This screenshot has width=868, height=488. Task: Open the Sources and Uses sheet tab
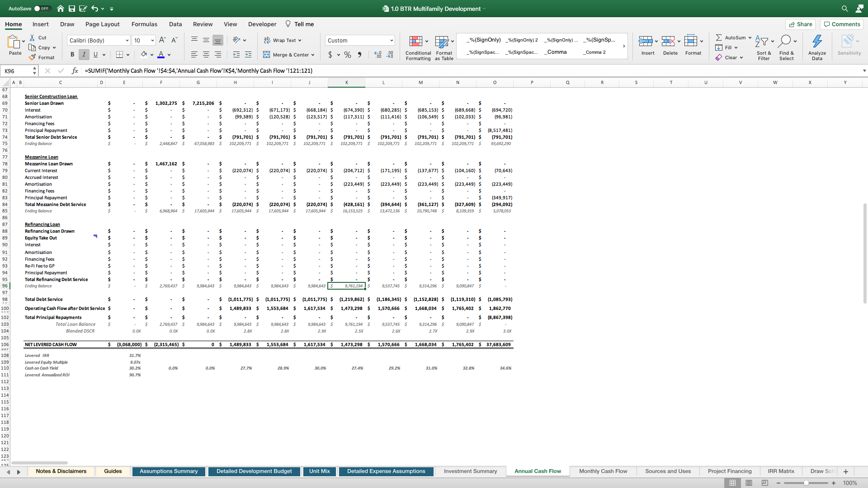tap(668, 471)
